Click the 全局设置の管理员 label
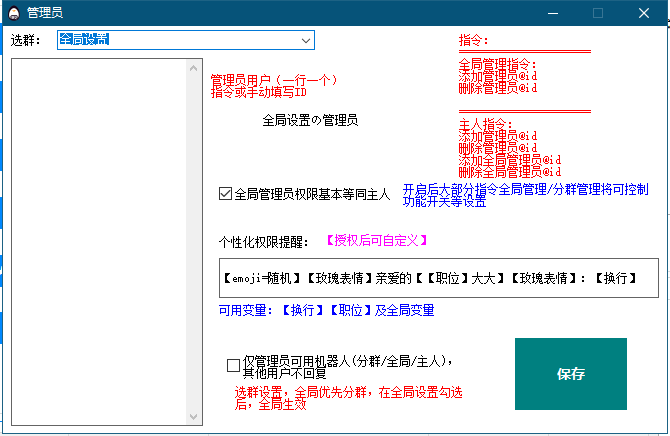 click(310, 120)
